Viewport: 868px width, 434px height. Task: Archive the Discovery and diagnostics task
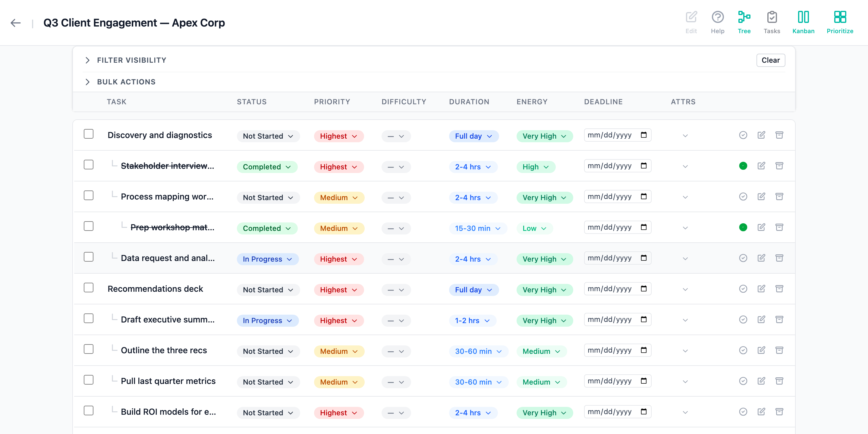(779, 135)
